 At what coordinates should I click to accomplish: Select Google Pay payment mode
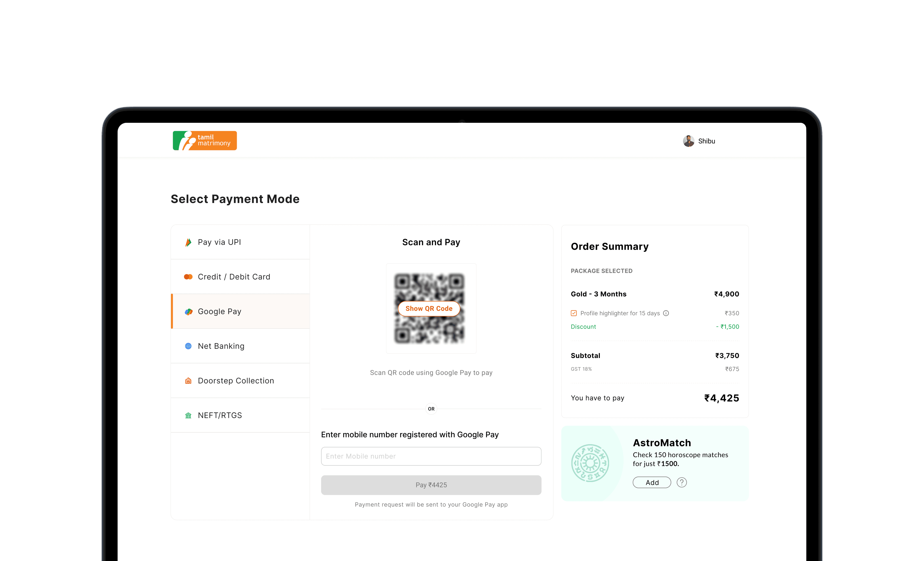coord(240,312)
